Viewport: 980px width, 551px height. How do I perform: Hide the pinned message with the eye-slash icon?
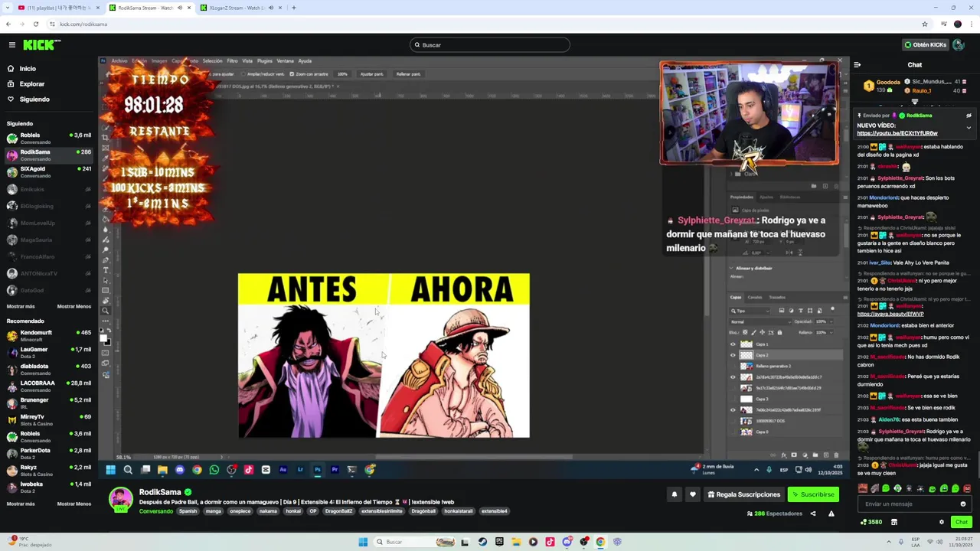(969, 116)
